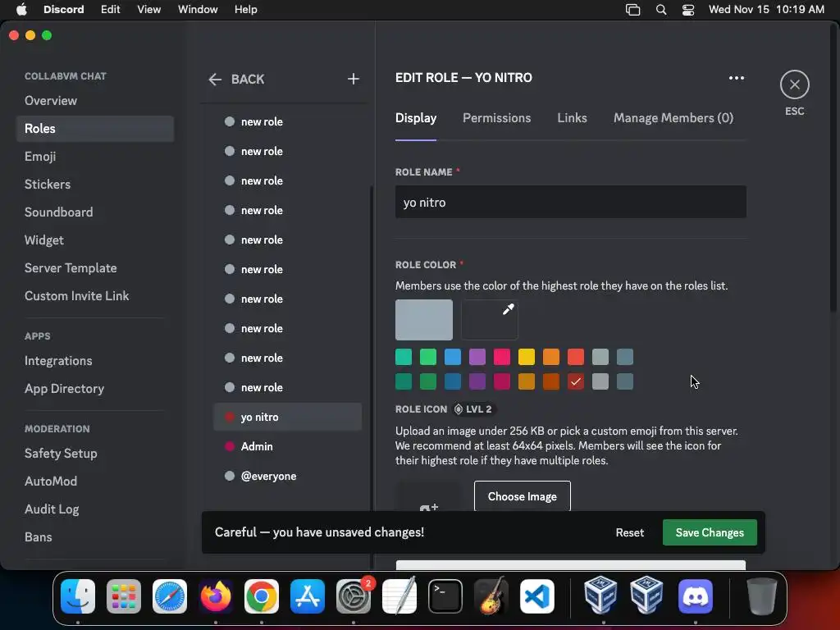The height and width of the screenshot is (630, 840).
Task: Click the screen mirroring menu bar icon
Action: click(x=632, y=10)
